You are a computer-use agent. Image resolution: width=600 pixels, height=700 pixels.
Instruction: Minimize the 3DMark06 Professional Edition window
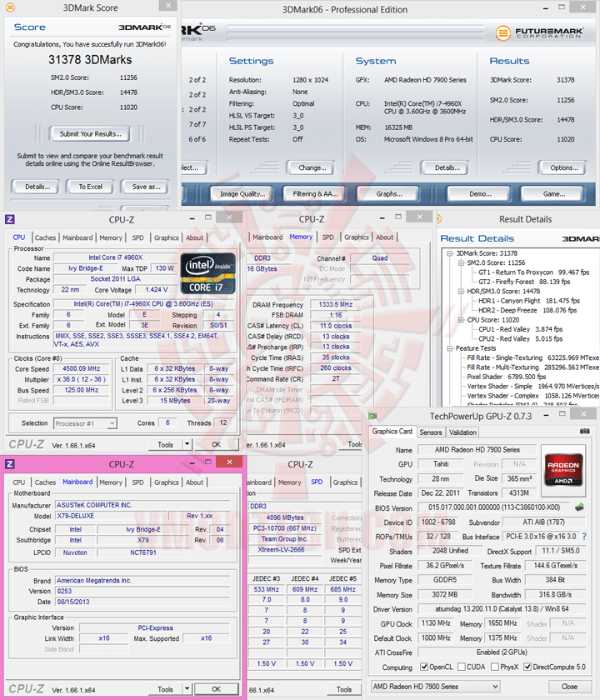546,8
